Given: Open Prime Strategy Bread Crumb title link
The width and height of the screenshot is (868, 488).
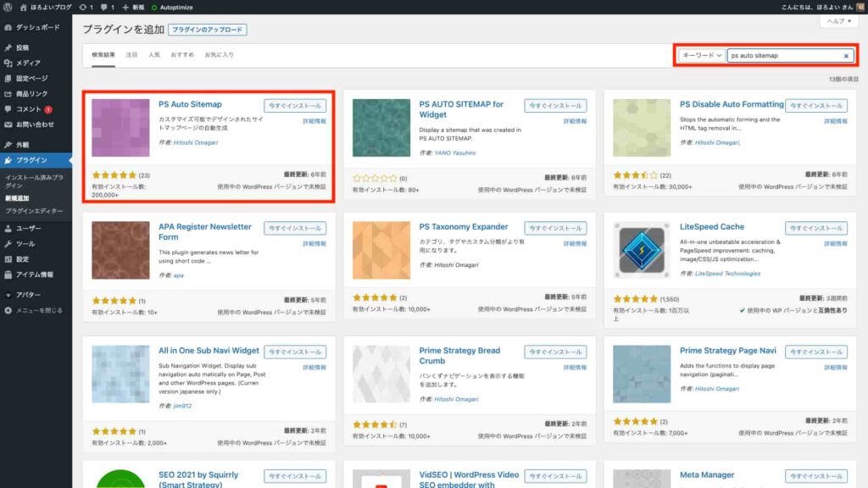Looking at the screenshot, I should click(x=459, y=356).
